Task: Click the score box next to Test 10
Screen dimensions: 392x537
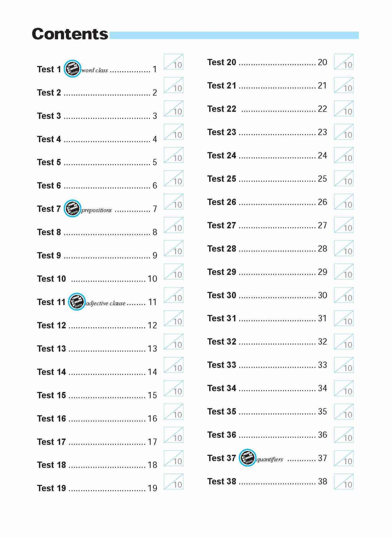Action: [173, 271]
